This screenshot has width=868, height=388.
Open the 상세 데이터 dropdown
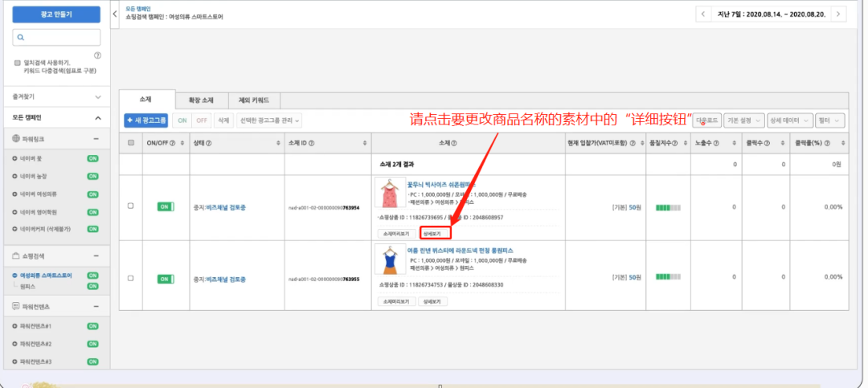790,120
